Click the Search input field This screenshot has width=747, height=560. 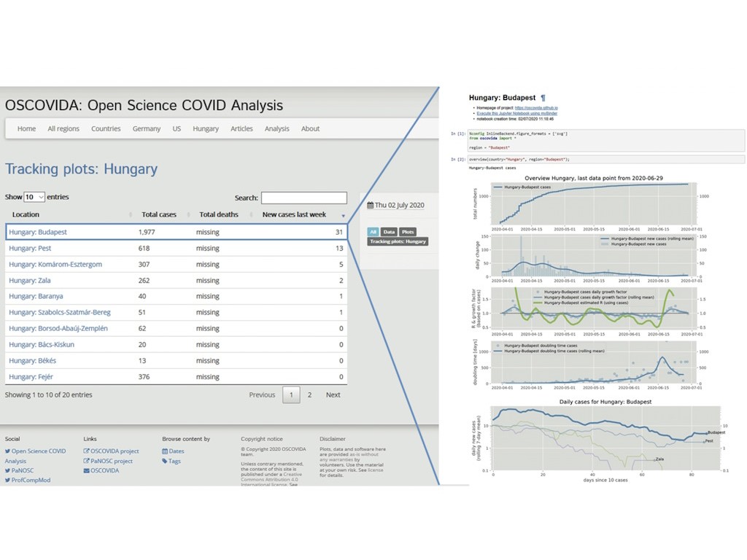click(x=303, y=198)
